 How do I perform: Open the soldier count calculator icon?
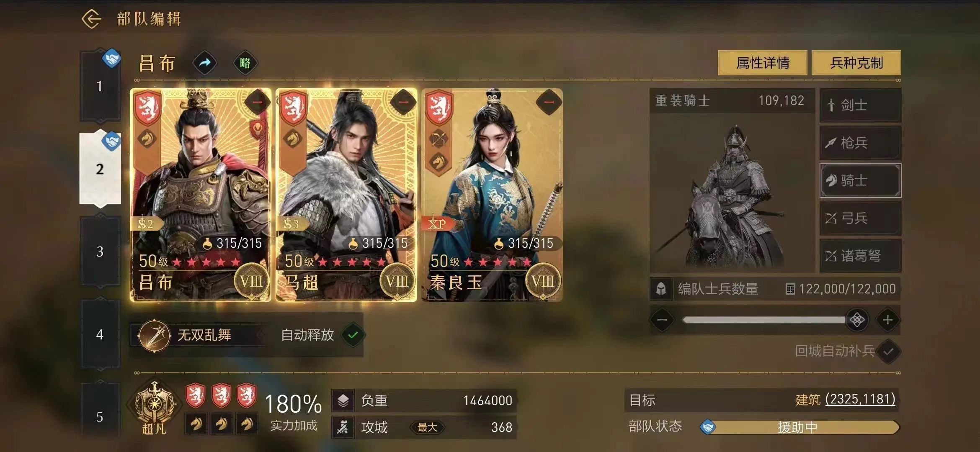[x=790, y=289]
